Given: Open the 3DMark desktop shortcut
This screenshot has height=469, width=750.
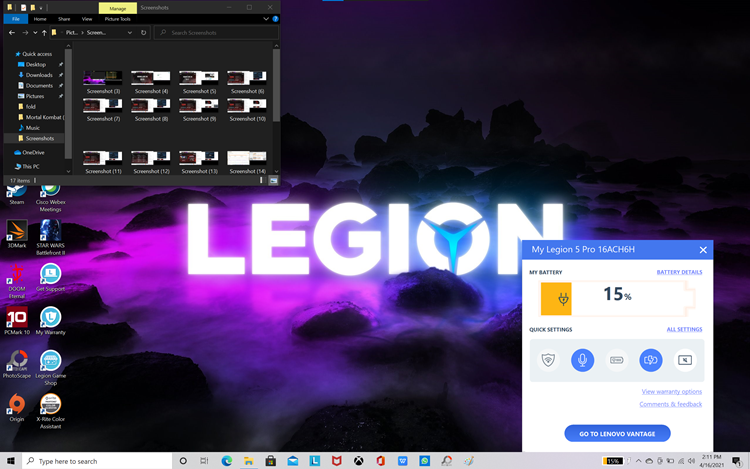Looking at the screenshot, I should [x=17, y=234].
